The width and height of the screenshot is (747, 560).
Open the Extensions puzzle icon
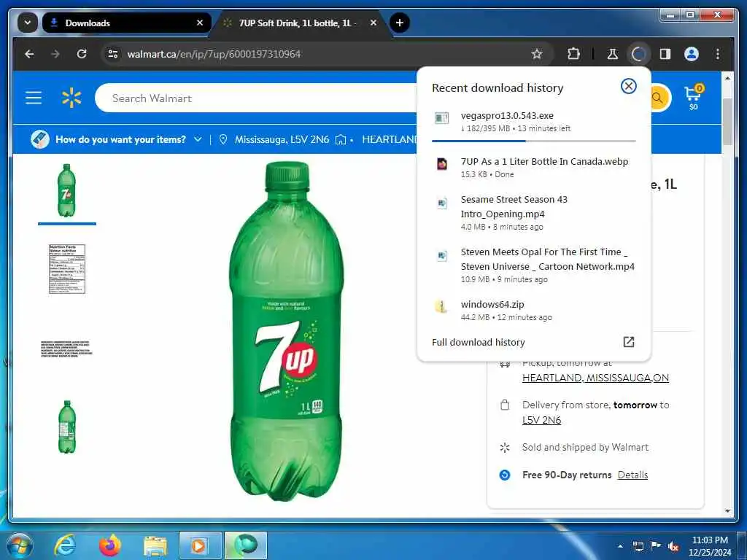point(573,54)
